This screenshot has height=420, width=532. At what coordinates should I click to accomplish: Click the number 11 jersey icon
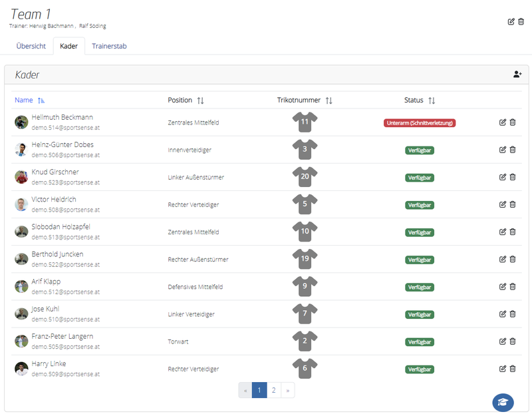coord(305,122)
